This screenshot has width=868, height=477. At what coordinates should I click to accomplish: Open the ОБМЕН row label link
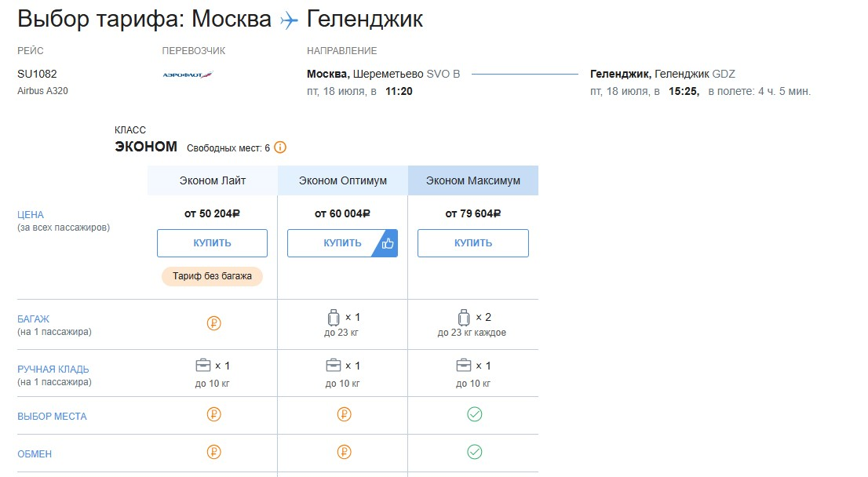35,454
